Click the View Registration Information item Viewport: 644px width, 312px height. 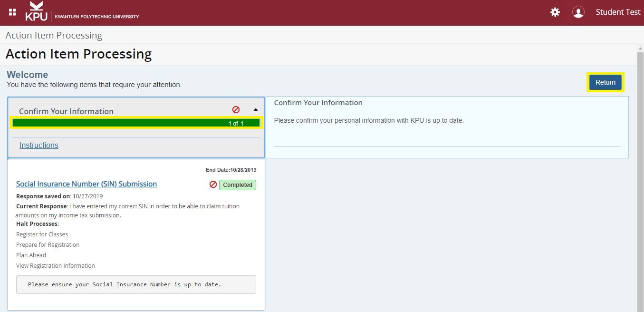click(x=56, y=265)
